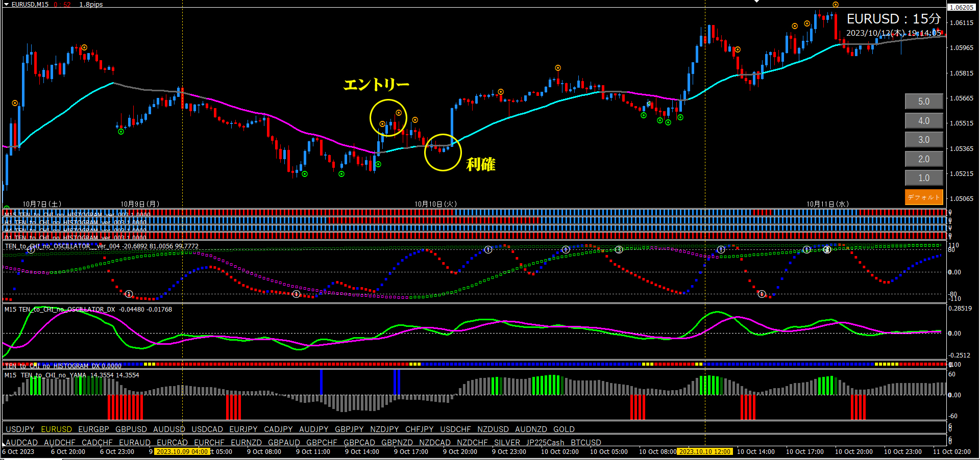Select the 4.0 zoom level button

pos(924,121)
